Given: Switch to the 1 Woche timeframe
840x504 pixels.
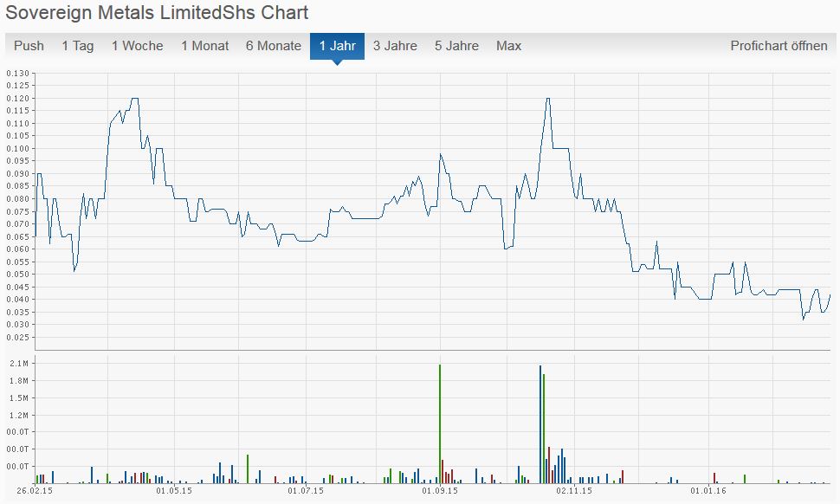Looking at the screenshot, I should coord(137,46).
